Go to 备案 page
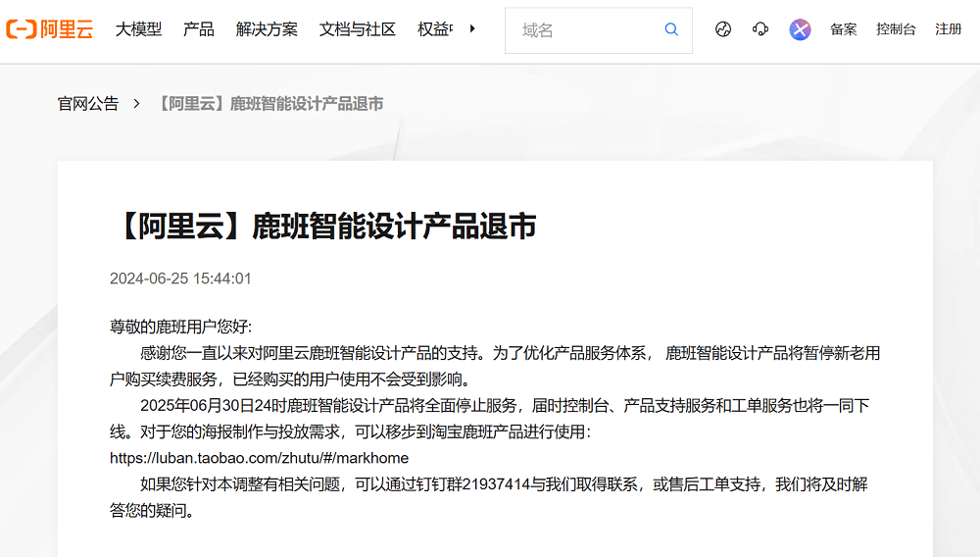This screenshot has height=557, width=980. [844, 29]
